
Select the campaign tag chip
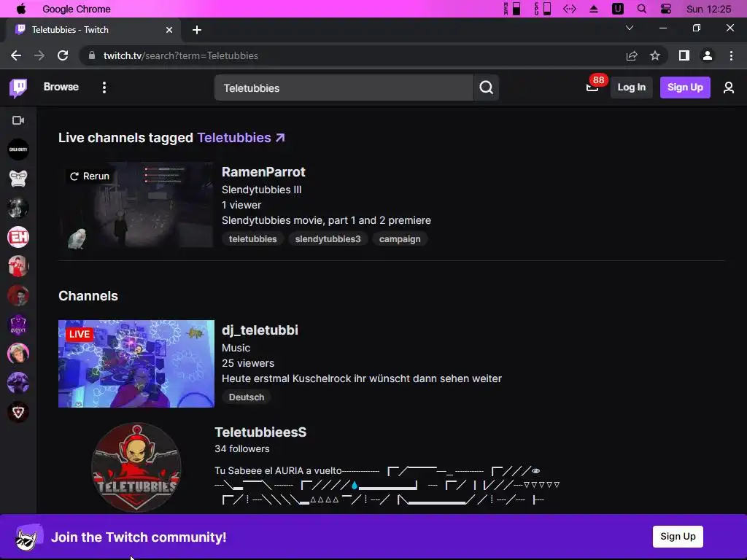(400, 239)
